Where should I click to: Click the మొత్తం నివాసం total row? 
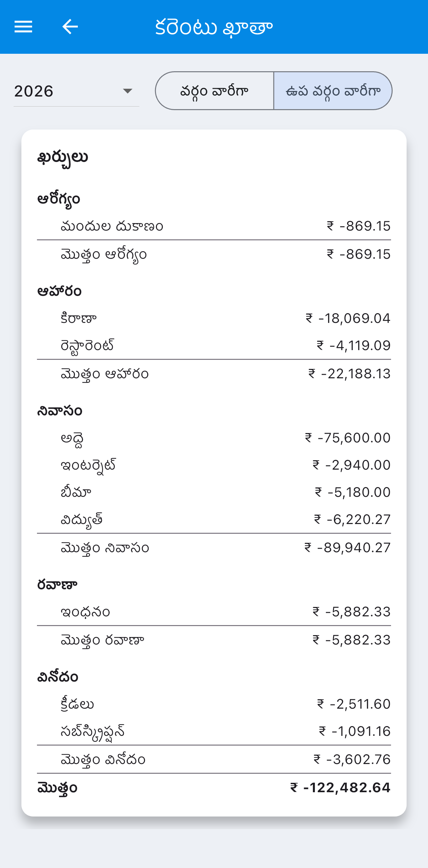(x=214, y=548)
